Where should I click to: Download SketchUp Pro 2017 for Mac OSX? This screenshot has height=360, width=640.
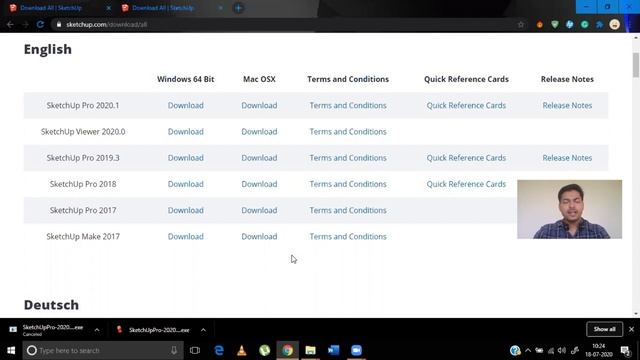259,210
